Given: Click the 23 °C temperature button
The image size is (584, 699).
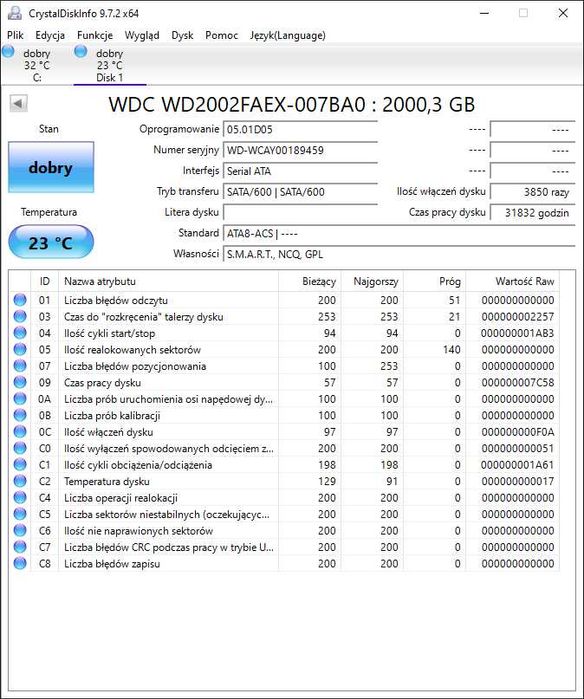Looking at the screenshot, I should tap(51, 243).
